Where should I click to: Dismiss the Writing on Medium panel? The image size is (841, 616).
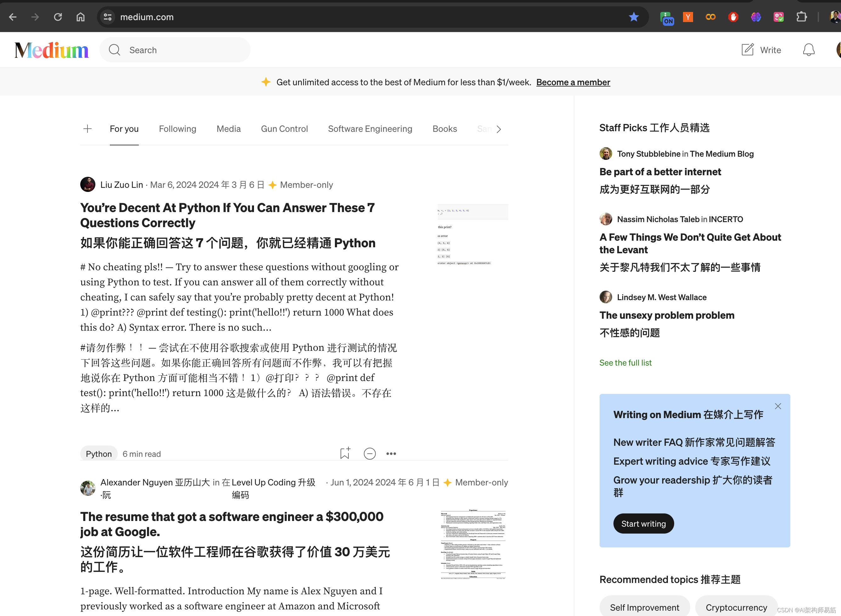point(778,406)
